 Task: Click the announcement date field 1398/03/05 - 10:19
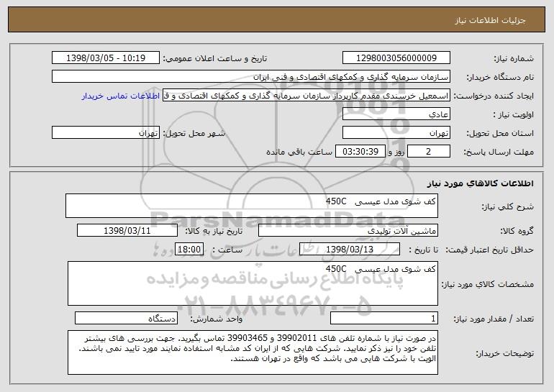pos(106,58)
